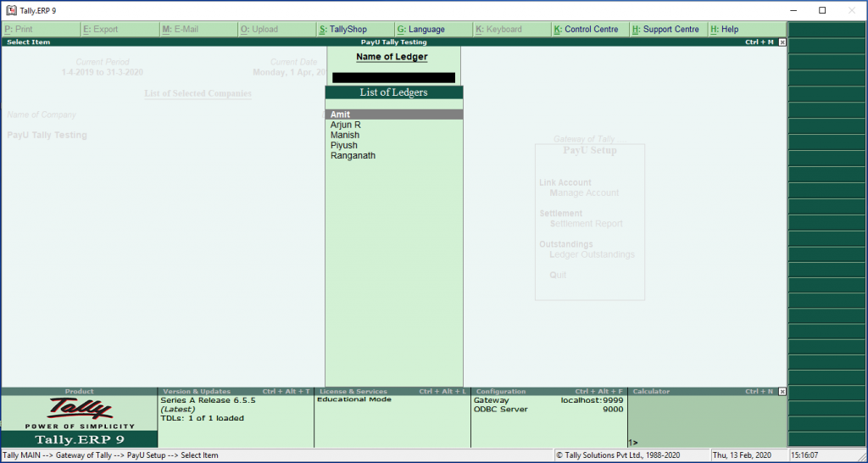Viewport: 868px width, 463px height.
Task: Click the Tally.ERP 9 title bar icon
Action: 11,10
